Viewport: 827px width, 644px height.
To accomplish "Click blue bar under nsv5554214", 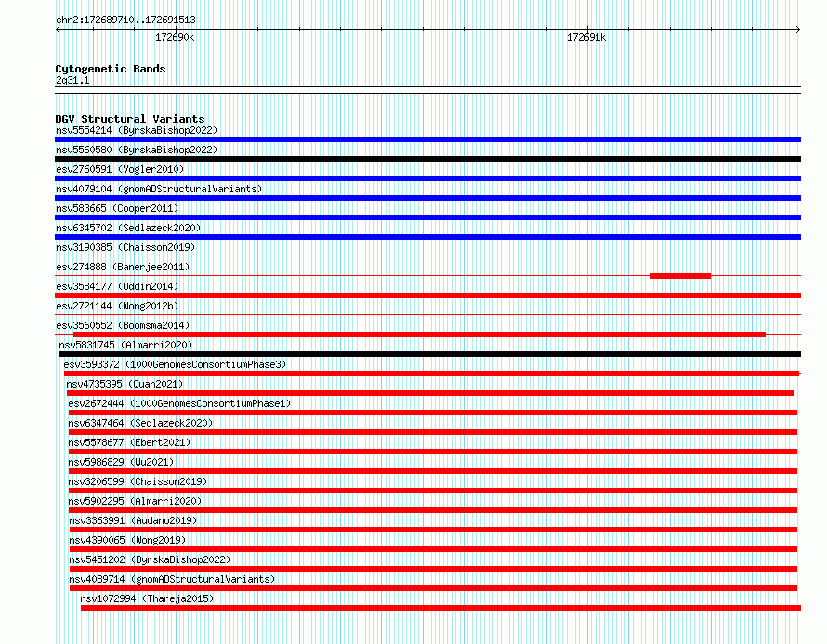I will click(x=427, y=139).
